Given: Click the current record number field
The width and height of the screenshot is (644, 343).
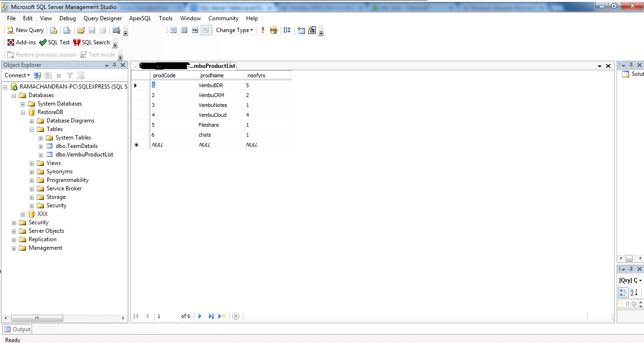Looking at the screenshot, I should pyautogui.click(x=167, y=316).
